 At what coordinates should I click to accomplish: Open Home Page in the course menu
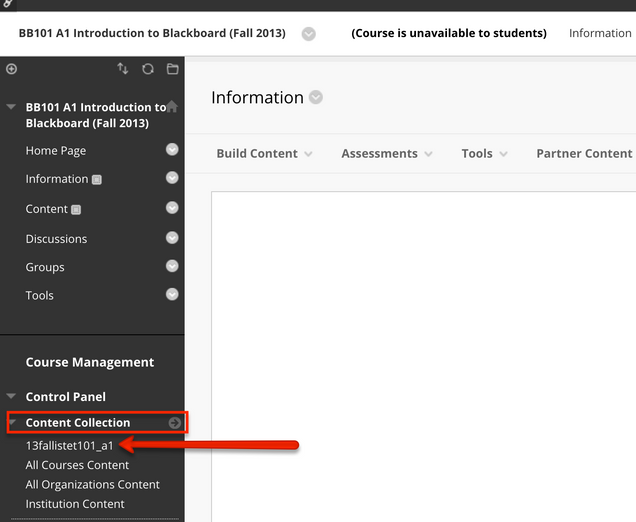pyautogui.click(x=56, y=150)
